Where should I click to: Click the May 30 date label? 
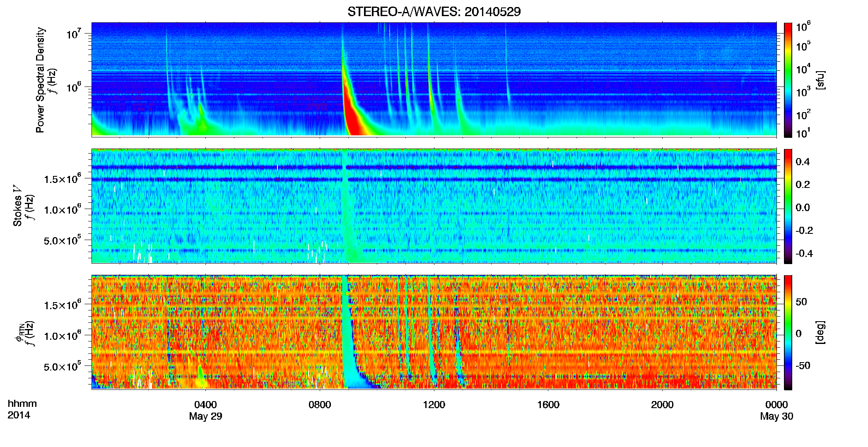point(776,416)
